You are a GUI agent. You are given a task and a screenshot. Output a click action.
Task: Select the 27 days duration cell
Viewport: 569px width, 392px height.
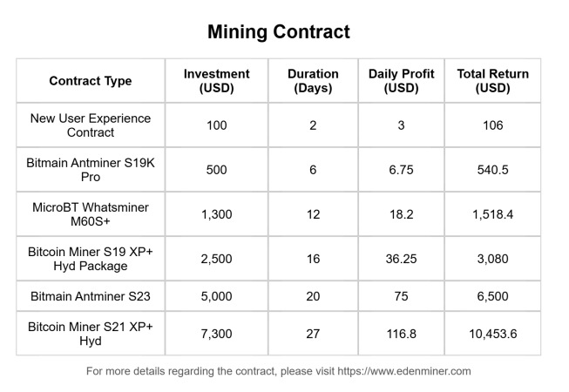[313, 335]
